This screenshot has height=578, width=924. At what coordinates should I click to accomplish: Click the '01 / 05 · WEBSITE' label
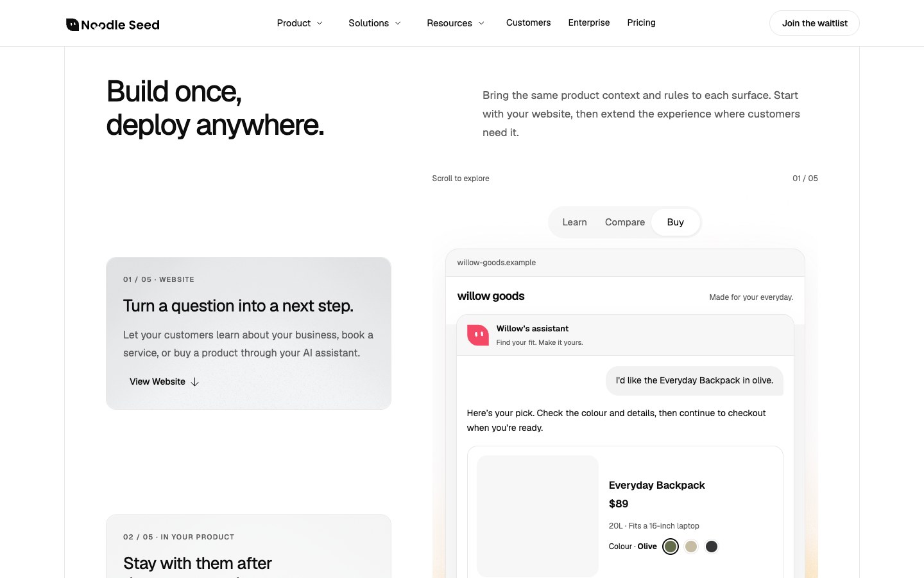click(x=158, y=279)
